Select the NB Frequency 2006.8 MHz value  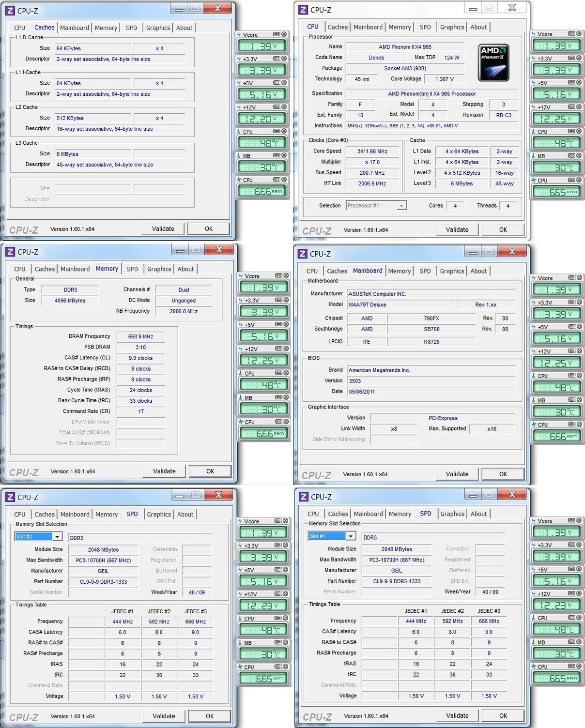pos(184,312)
